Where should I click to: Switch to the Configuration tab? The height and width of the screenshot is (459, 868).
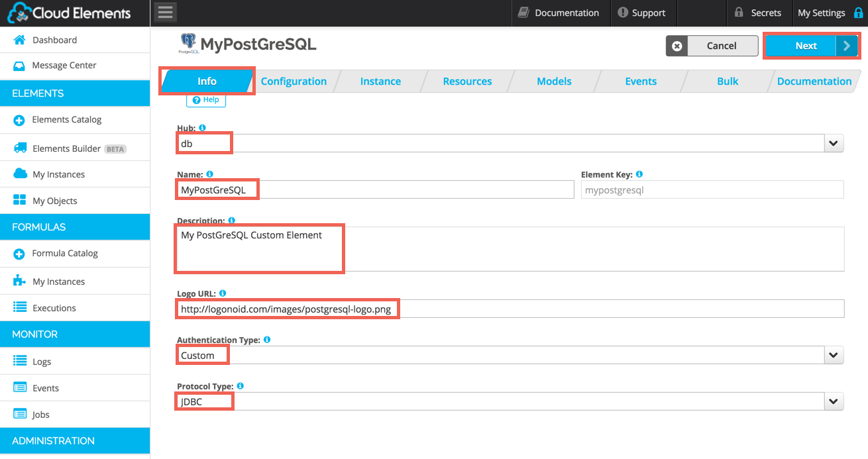coord(294,81)
